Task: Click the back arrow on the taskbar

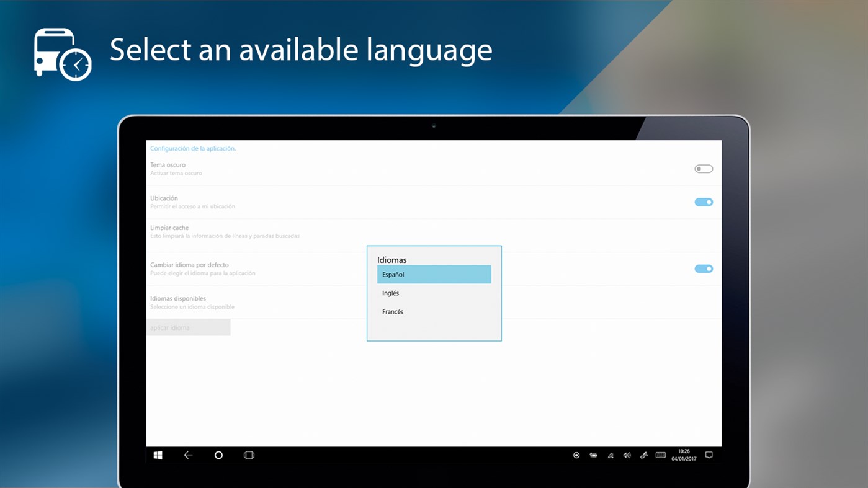Action: coord(188,455)
